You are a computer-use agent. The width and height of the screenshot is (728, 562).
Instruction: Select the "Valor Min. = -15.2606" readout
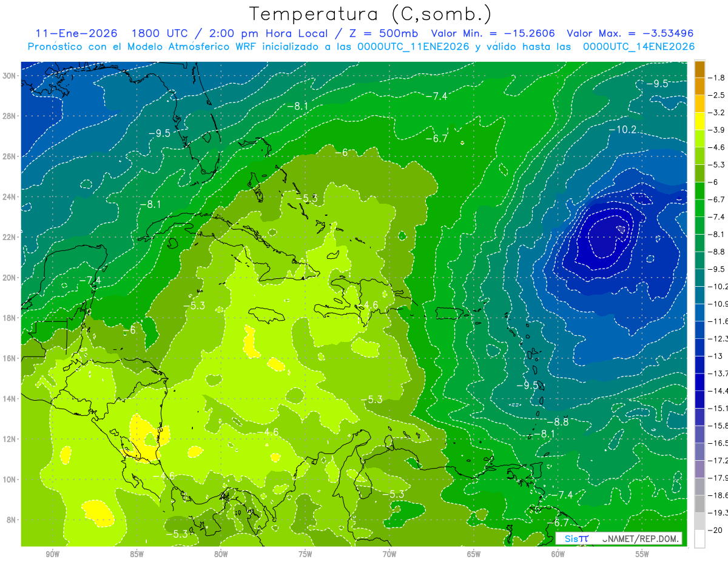pyautogui.click(x=493, y=33)
